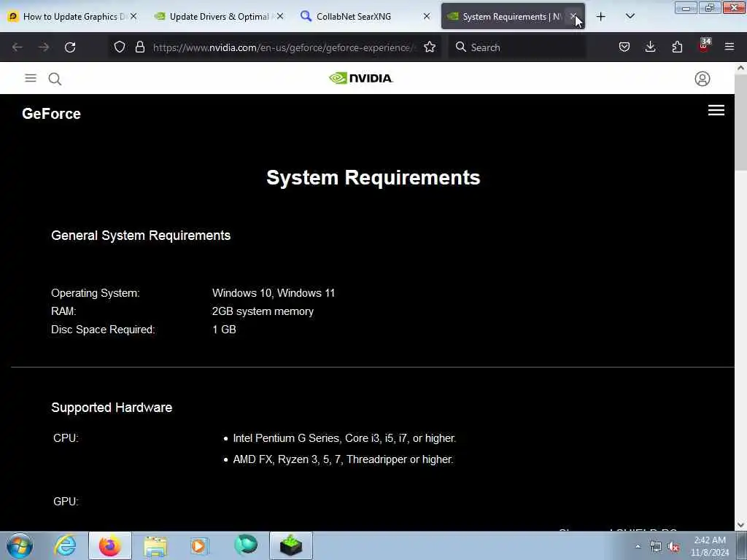Image resolution: width=747 pixels, height=560 pixels.
Task: Reload the current NVIDIA page
Action: pos(70,47)
